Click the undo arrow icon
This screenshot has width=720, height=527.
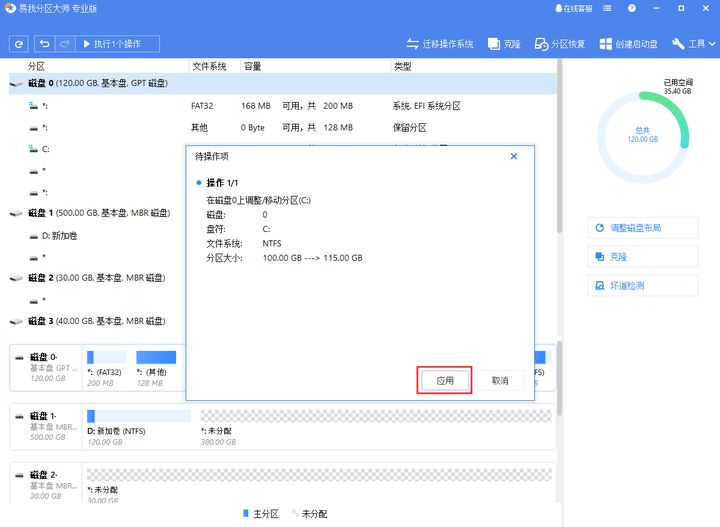45,44
